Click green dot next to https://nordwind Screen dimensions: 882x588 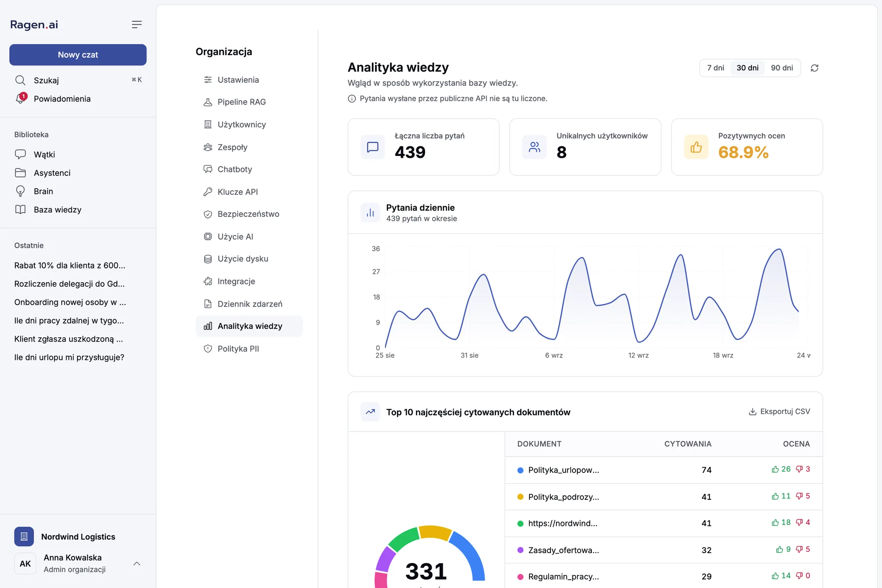coord(520,524)
